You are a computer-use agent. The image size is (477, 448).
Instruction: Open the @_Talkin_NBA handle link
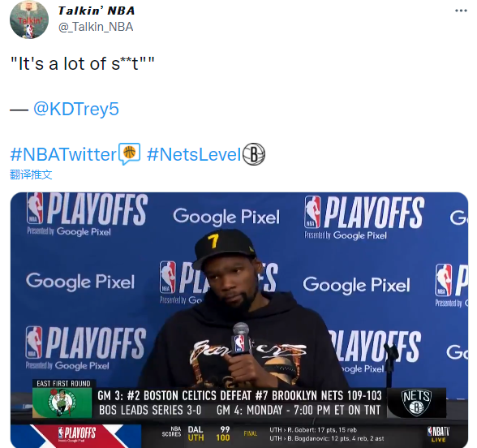(96, 27)
